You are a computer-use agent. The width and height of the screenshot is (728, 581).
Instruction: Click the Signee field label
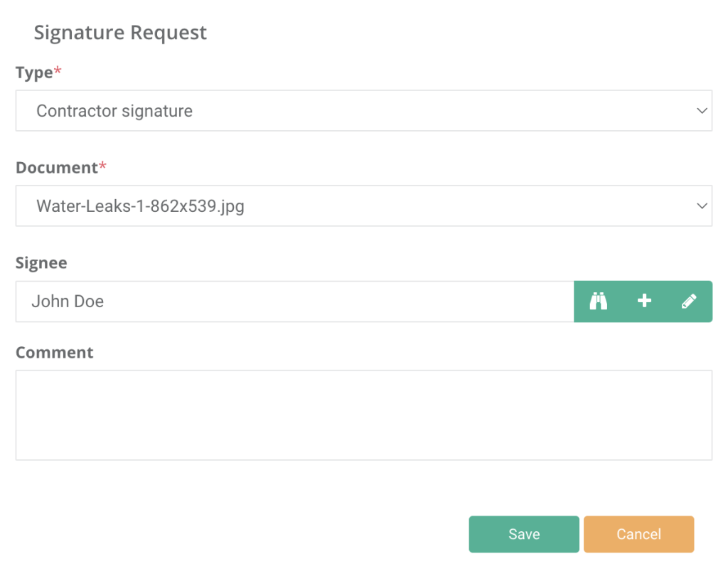[41, 263]
